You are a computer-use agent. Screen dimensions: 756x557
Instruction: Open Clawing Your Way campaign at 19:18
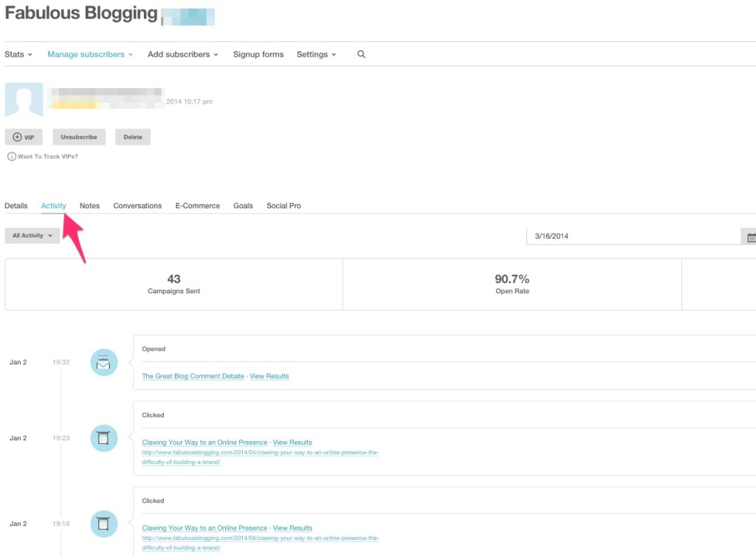pyautogui.click(x=205, y=528)
